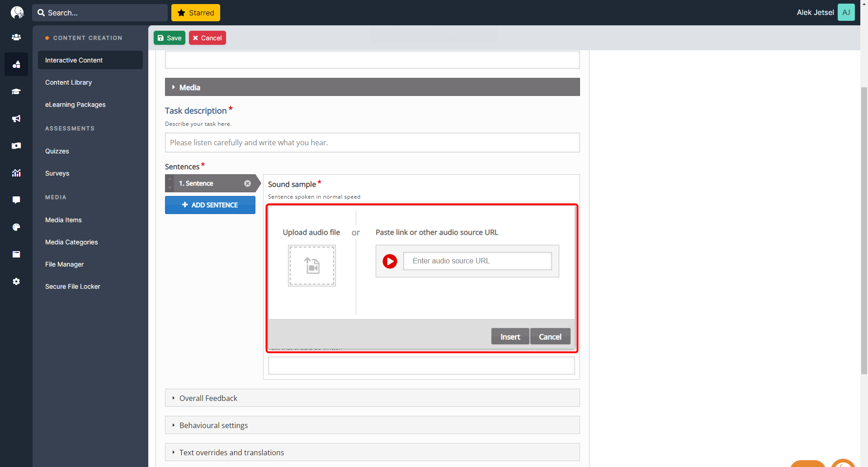Screen dimensions: 868x467
Task: Click the red play audio icon
Action: (x=390, y=261)
